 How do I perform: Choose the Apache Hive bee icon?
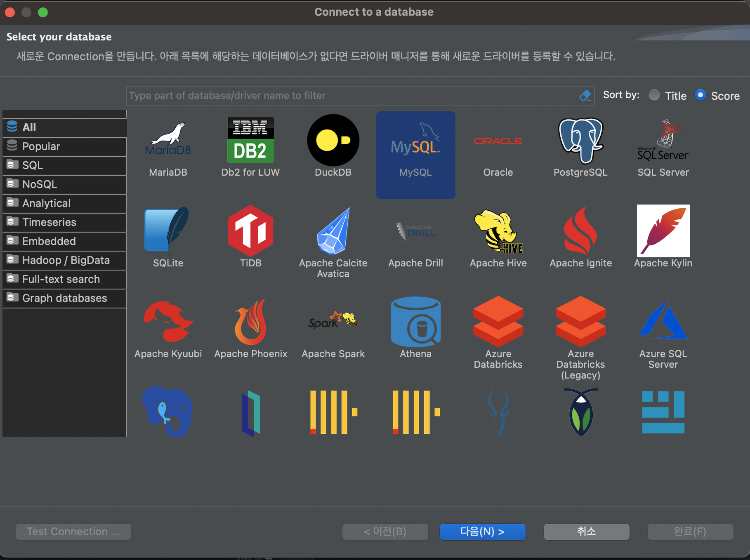(498, 231)
